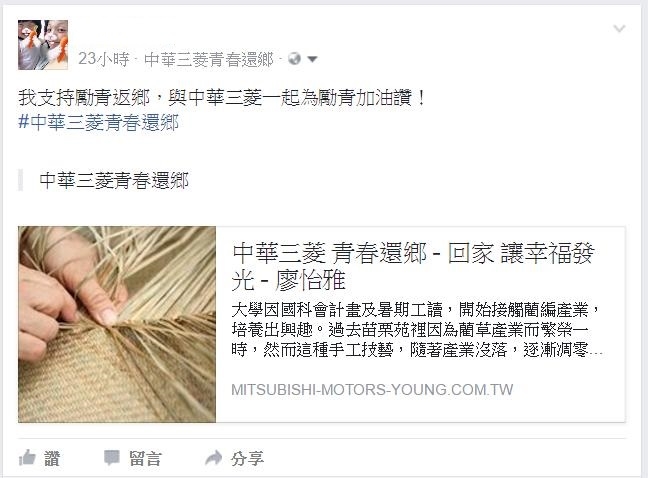Click the 留言 comment button label

[145, 459]
